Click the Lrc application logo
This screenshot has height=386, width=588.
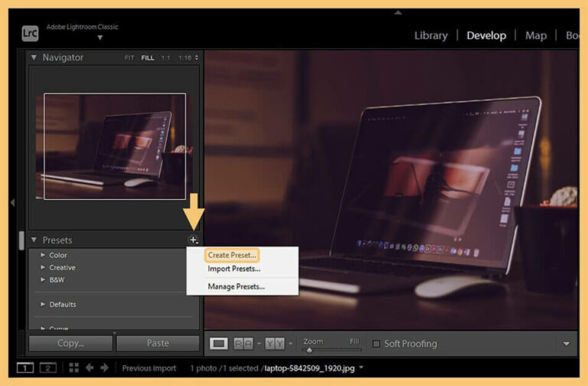(30, 34)
